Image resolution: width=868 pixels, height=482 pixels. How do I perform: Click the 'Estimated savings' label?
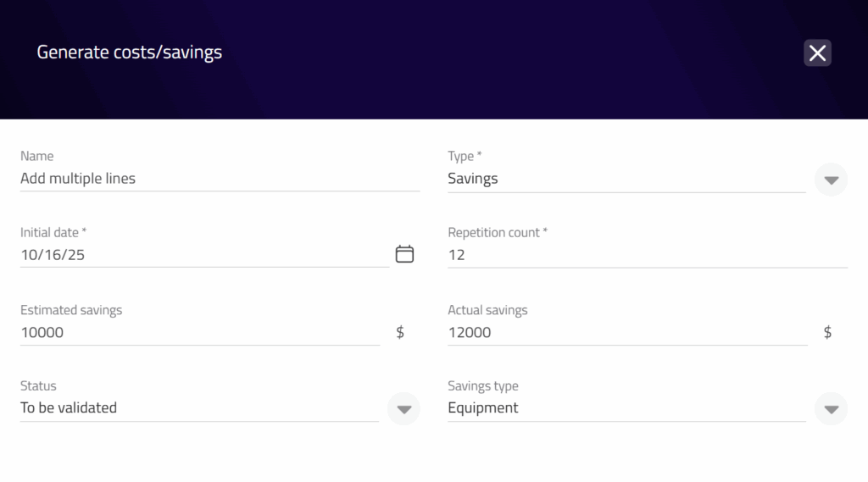71,310
